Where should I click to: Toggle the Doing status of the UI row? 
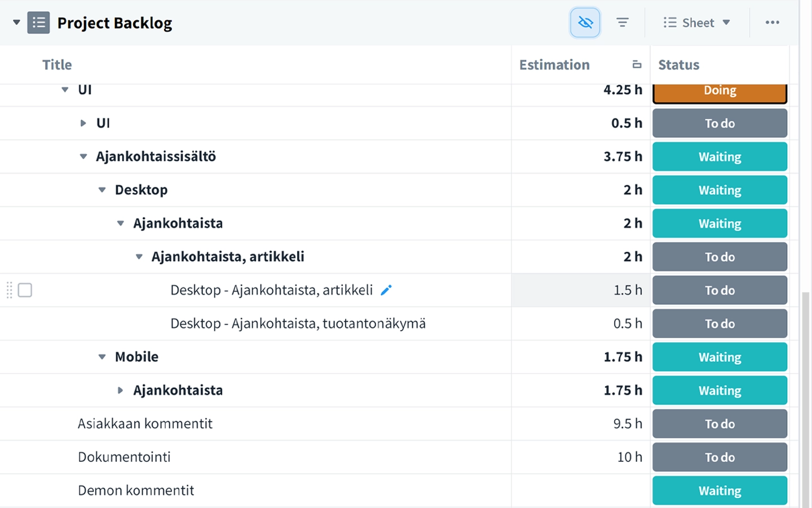click(720, 90)
